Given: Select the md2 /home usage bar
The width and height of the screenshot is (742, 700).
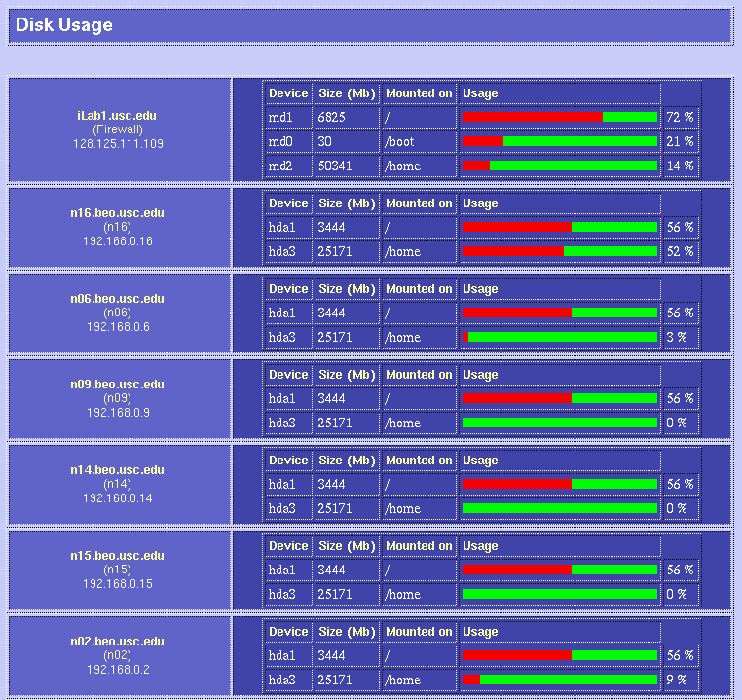Looking at the screenshot, I should [560, 166].
